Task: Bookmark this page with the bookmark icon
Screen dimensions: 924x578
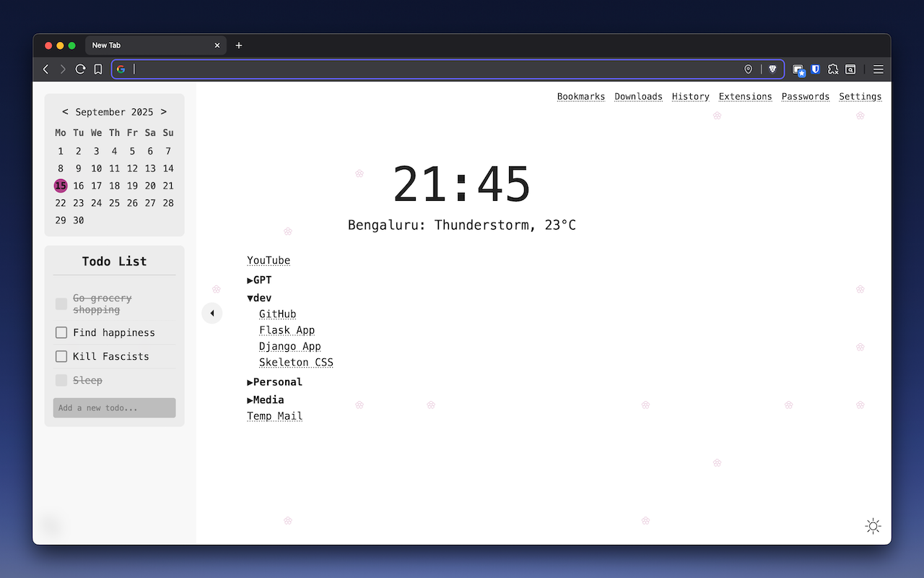Action: 98,69
